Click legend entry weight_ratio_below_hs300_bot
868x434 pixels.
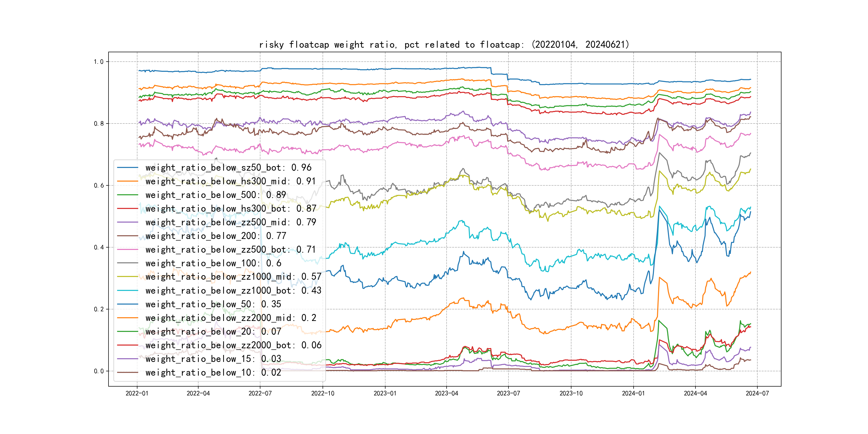tap(230, 209)
